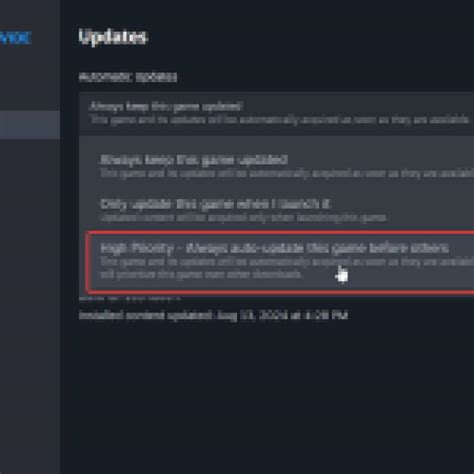Click the description under 'Only update when I launch'
474x474 pixels.
point(243,218)
